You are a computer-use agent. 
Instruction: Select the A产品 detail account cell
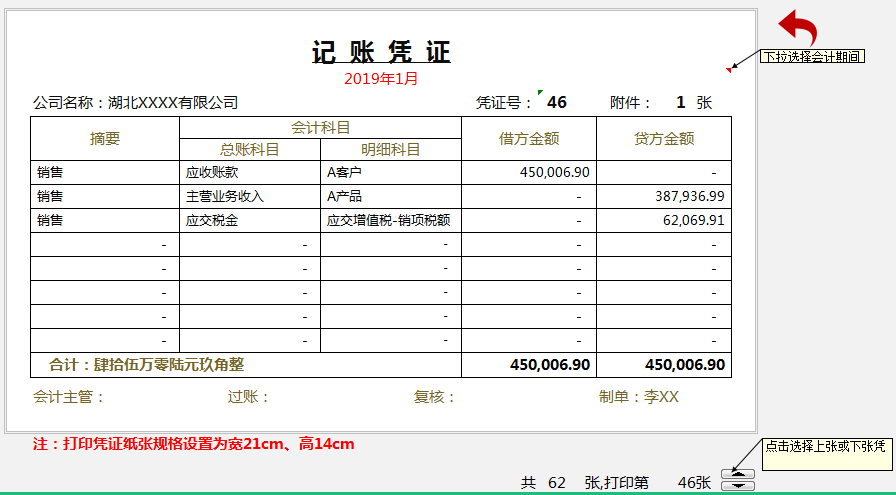tap(391, 196)
